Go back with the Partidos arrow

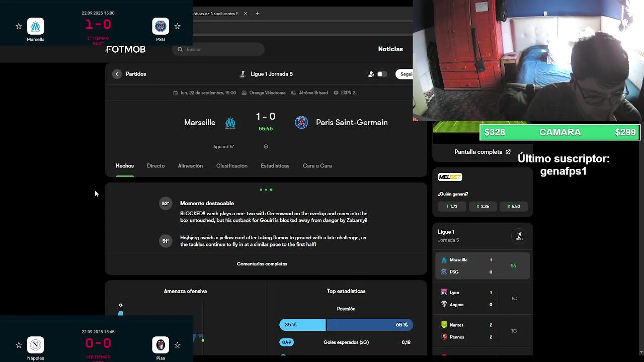point(117,74)
